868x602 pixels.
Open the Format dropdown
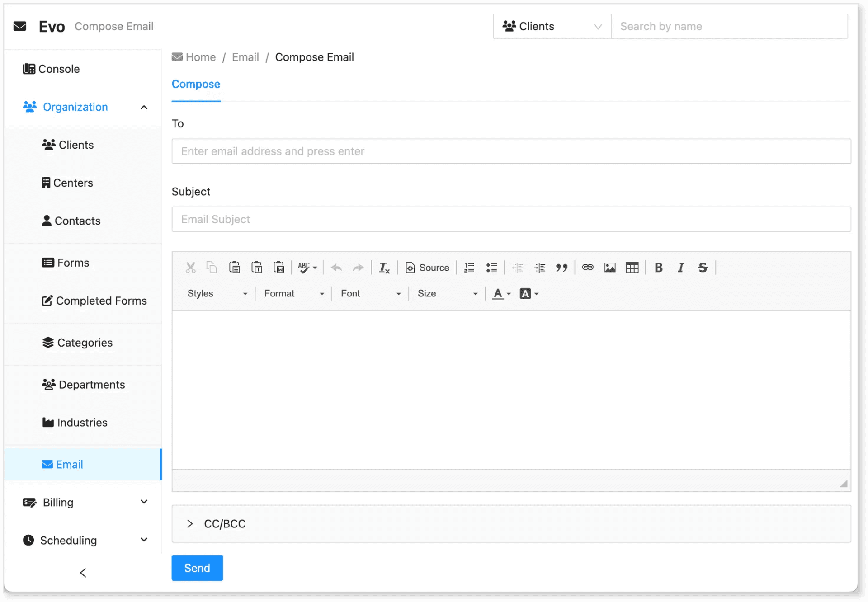[294, 293]
